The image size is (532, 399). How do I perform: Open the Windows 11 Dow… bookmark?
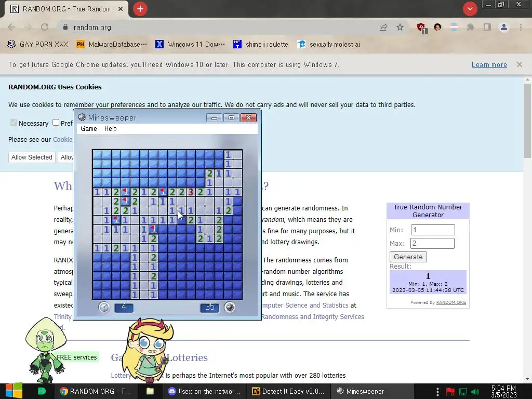click(190, 44)
